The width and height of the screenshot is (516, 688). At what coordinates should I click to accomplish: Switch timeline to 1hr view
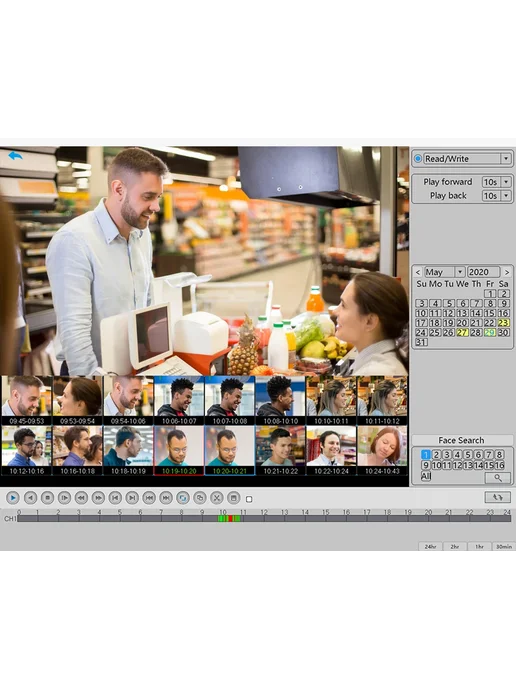(x=479, y=546)
